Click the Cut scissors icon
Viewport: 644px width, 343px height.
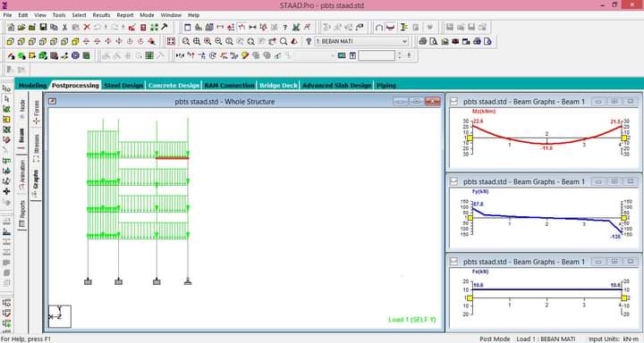tap(65, 28)
